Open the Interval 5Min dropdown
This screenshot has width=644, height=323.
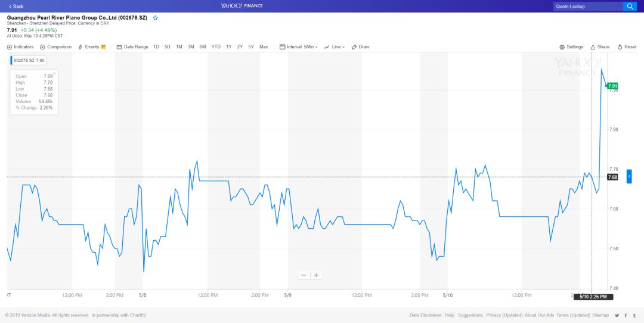[302, 47]
